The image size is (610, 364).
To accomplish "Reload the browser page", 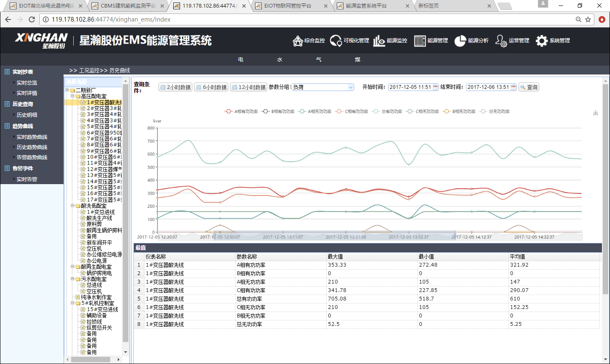I will pos(32,19).
